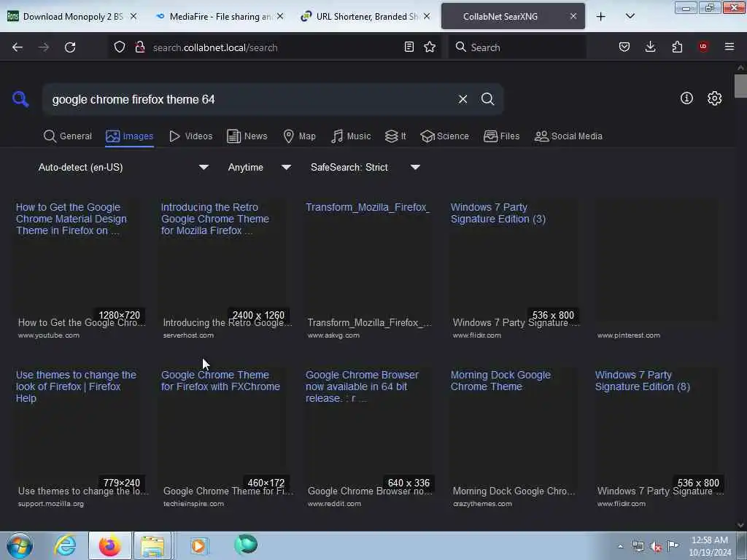Click the address bar URL
Image resolution: width=747 pixels, height=560 pixels.
click(x=215, y=47)
